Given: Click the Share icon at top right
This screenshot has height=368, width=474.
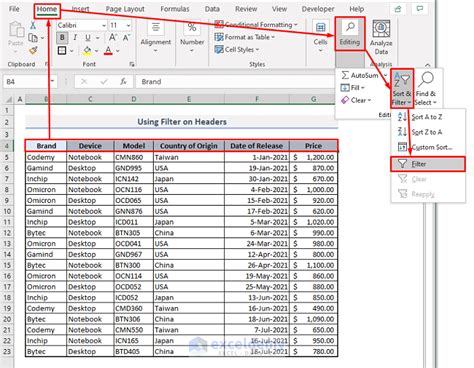Looking at the screenshot, I should click(398, 9).
